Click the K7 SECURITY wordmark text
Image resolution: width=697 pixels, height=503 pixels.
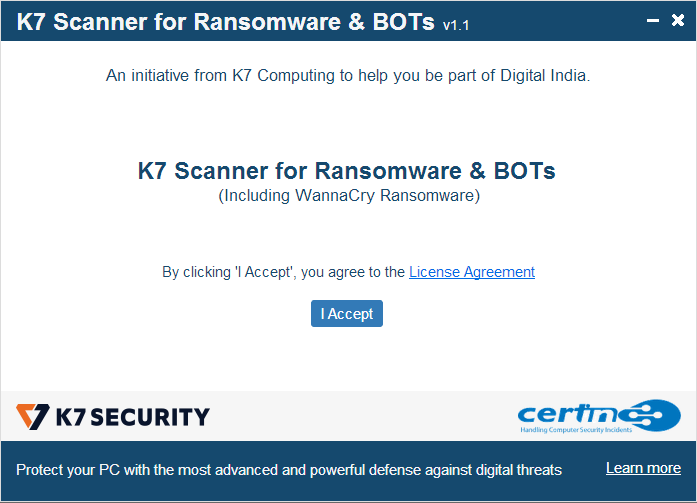coord(132,417)
